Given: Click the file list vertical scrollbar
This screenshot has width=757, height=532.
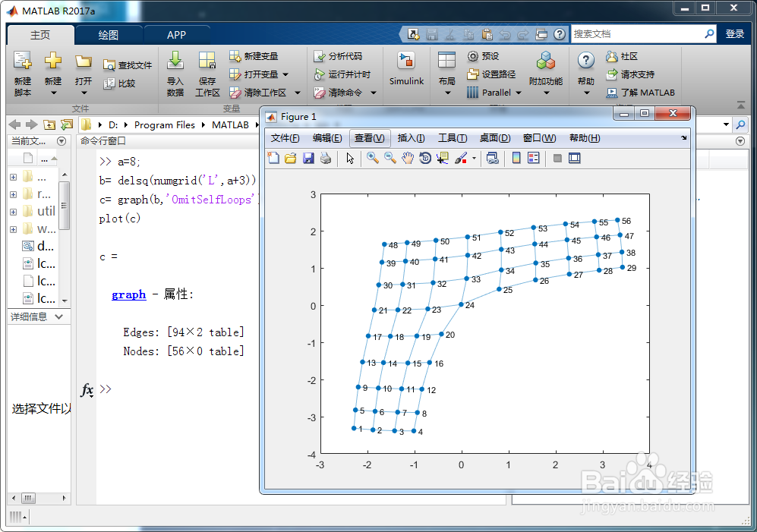Looking at the screenshot, I should click(65, 206).
